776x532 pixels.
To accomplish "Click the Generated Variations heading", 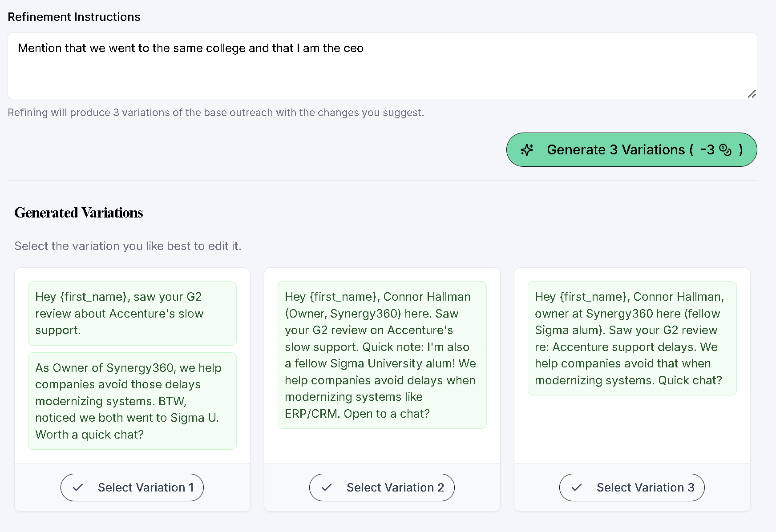I will tap(79, 213).
